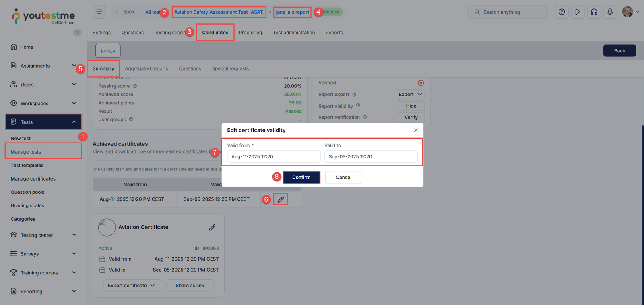Viewport: 644px width, 305px height.
Task: Click the play tutorial icon in header
Action: click(578, 12)
